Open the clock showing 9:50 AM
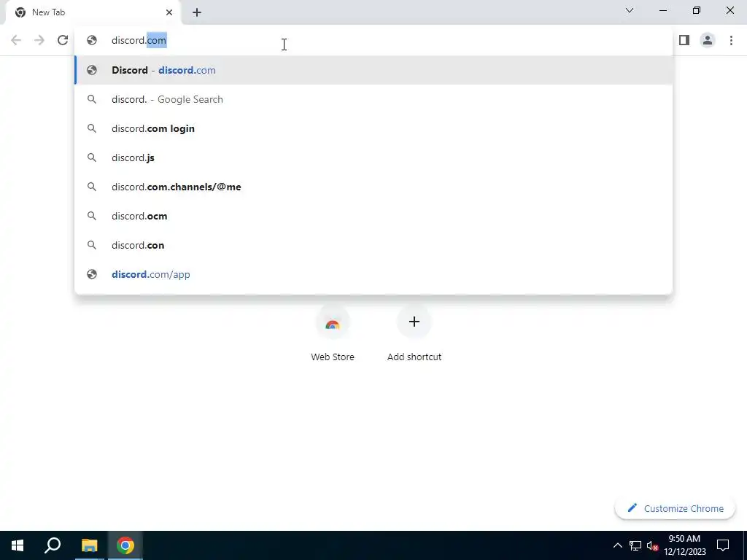 684,545
